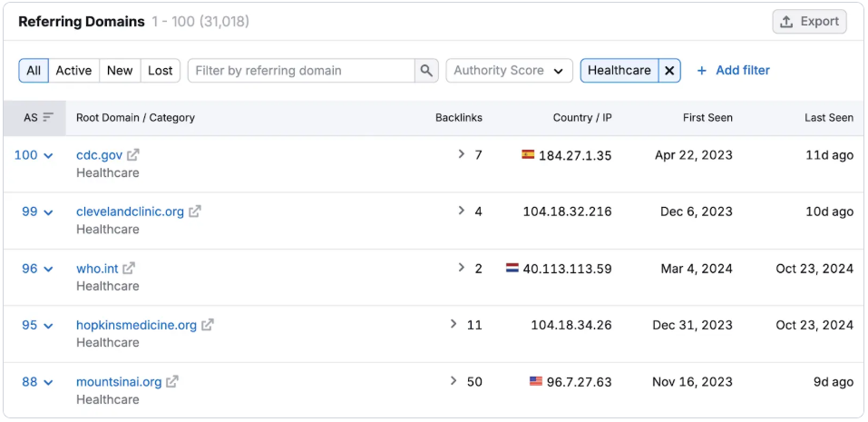Click the US flag beside 96.7.27.63
This screenshot has height=422, width=868.
pyautogui.click(x=536, y=381)
